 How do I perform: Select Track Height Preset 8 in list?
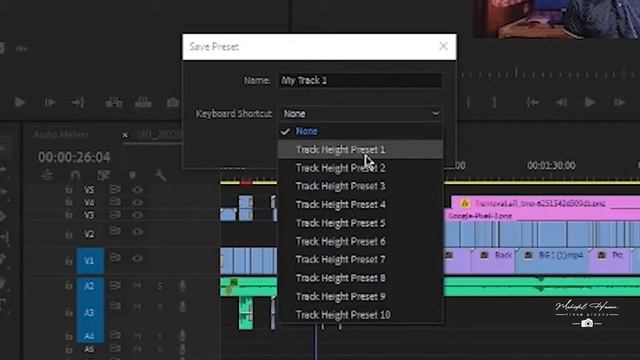tap(360, 278)
